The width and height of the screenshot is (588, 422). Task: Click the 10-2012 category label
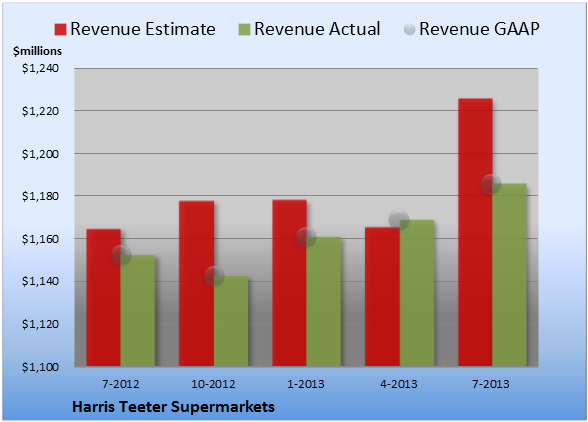(213, 384)
